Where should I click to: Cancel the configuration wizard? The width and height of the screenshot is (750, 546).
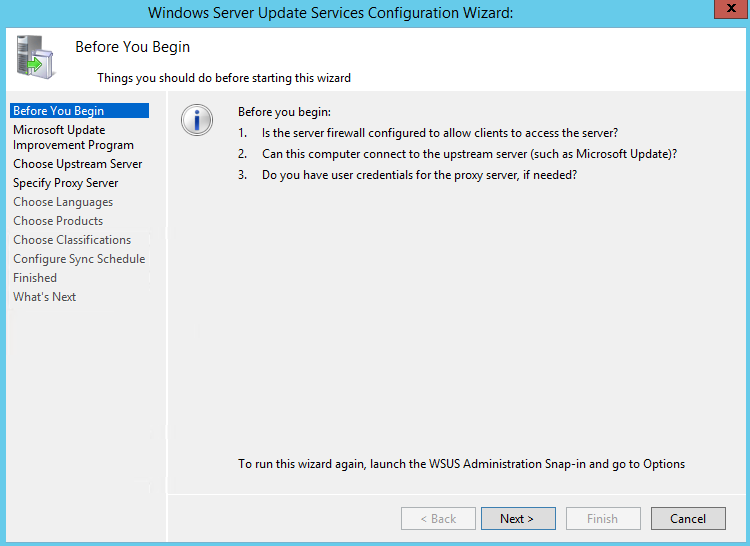click(688, 519)
